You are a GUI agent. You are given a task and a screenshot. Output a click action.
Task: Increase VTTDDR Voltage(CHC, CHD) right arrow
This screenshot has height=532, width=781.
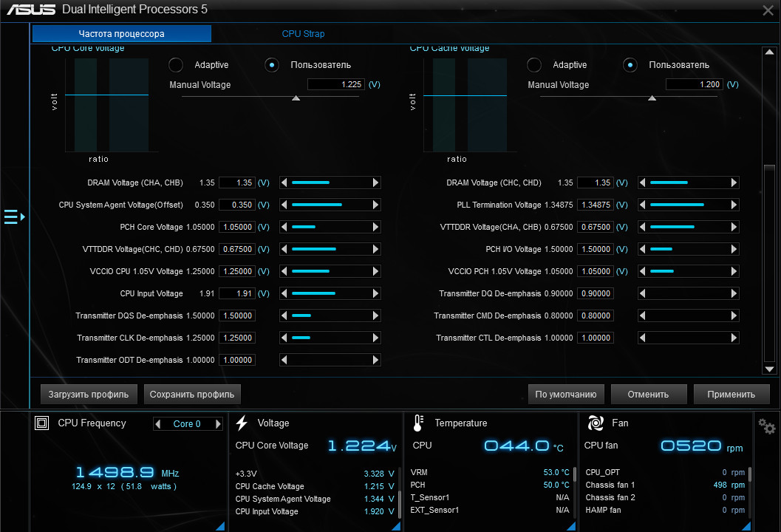coord(375,249)
